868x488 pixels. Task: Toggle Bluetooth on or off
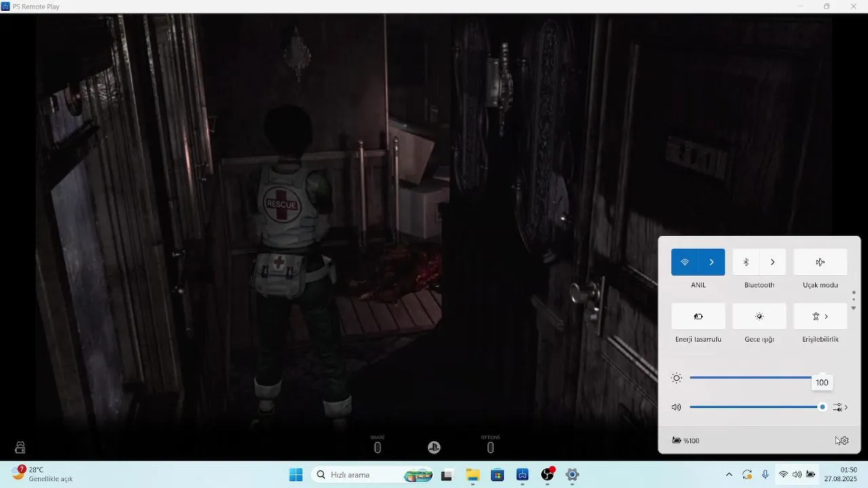(746, 262)
